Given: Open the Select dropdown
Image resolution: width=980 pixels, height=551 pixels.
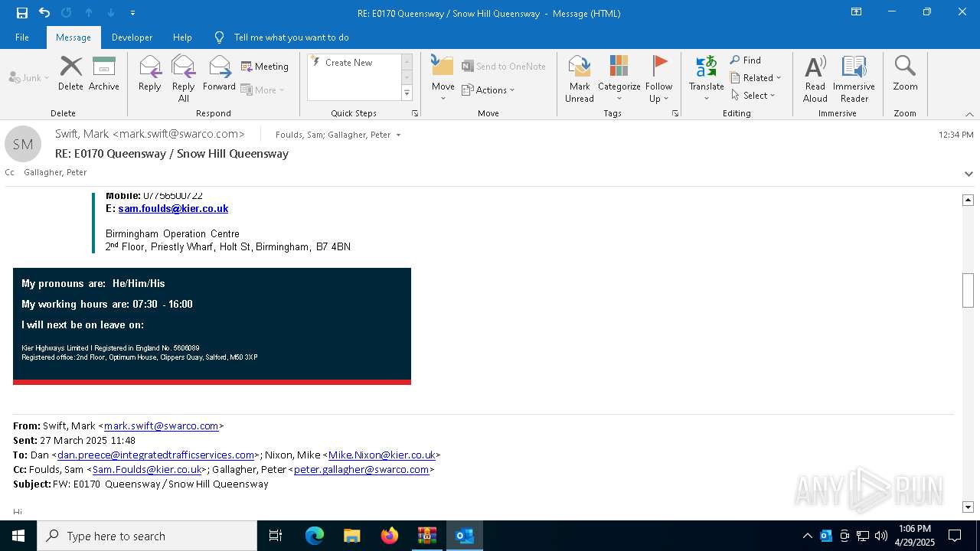Looking at the screenshot, I should pyautogui.click(x=753, y=95).
